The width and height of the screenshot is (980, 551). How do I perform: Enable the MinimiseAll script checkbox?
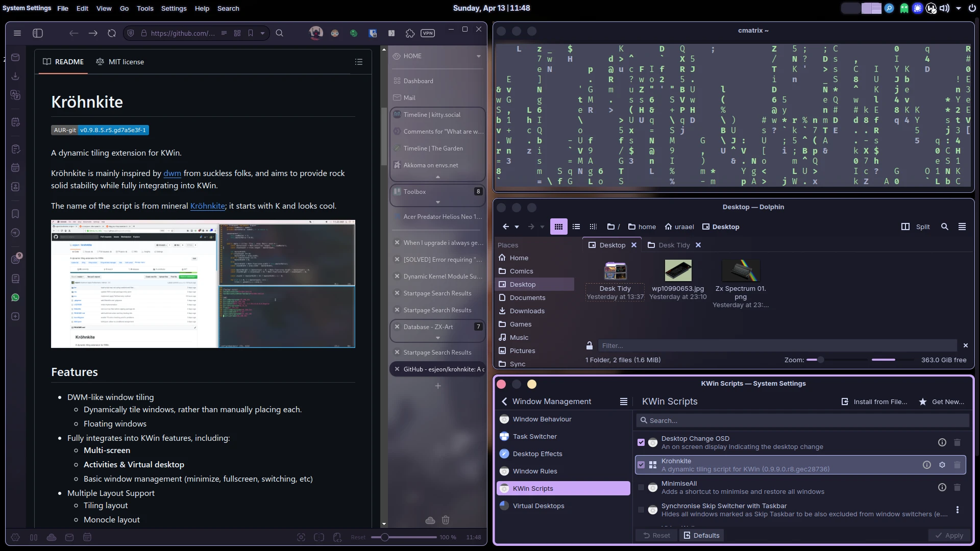[641, 487]
